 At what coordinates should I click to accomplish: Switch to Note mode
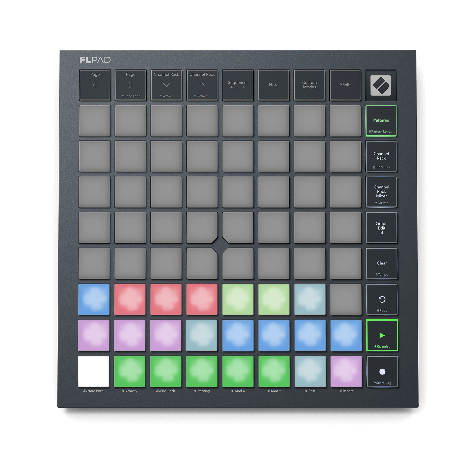pyautogui.click(x=274, y=85)
